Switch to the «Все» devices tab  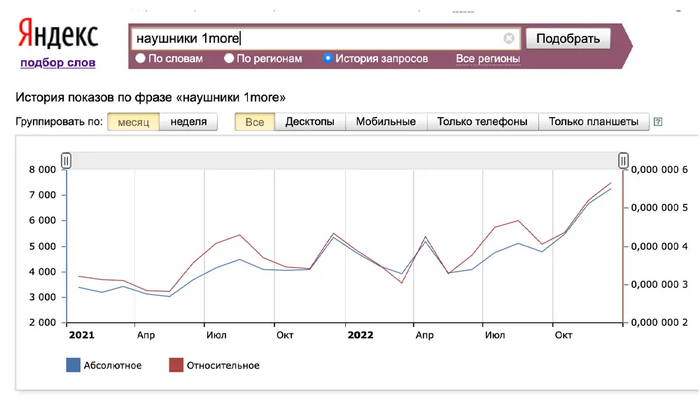(x=254, y=122)
